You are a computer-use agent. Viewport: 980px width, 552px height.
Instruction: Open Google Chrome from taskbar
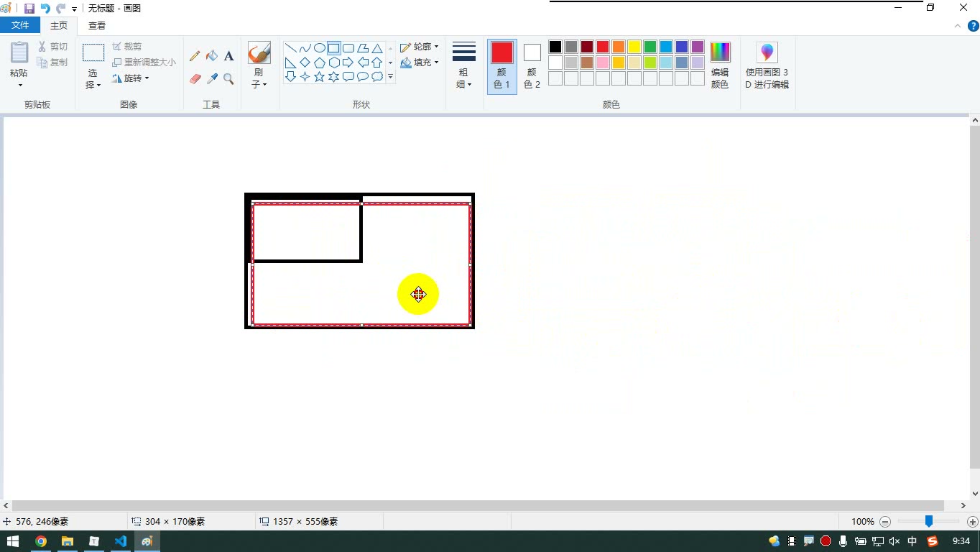click(x=41, y=541)
